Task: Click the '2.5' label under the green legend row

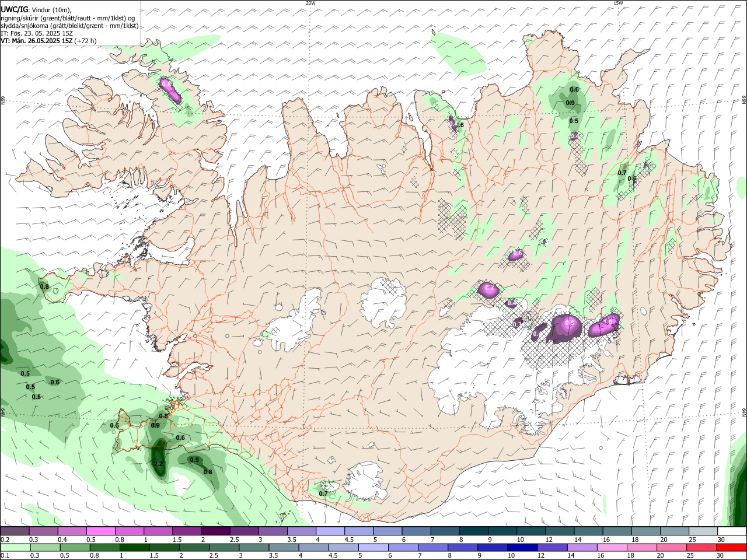Action: [213, 556]
